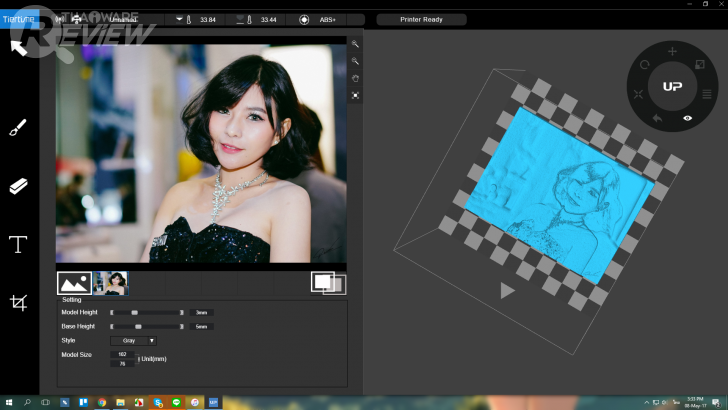The image size is (728, 410).
Task: Select the Text tool
Action: 18,244
